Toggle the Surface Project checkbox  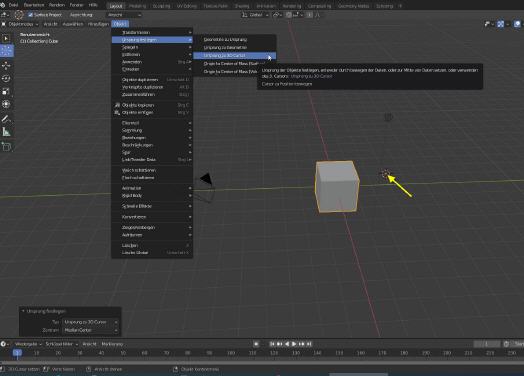30,15
